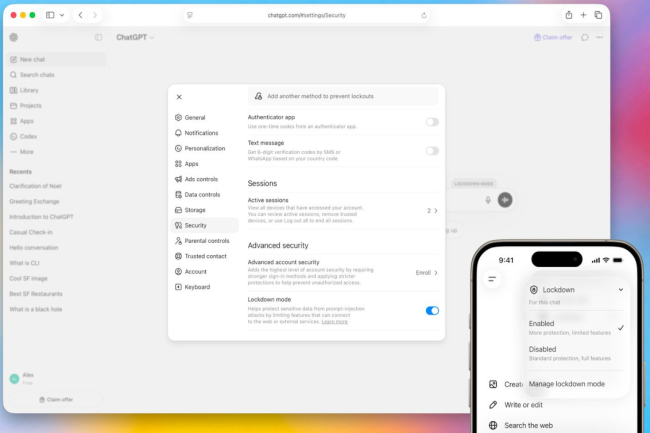Image resolution: width=650 pixels, height=433 pixels.
Task: Open Projects in the sidebar
Action: click(x=56, y=106)
